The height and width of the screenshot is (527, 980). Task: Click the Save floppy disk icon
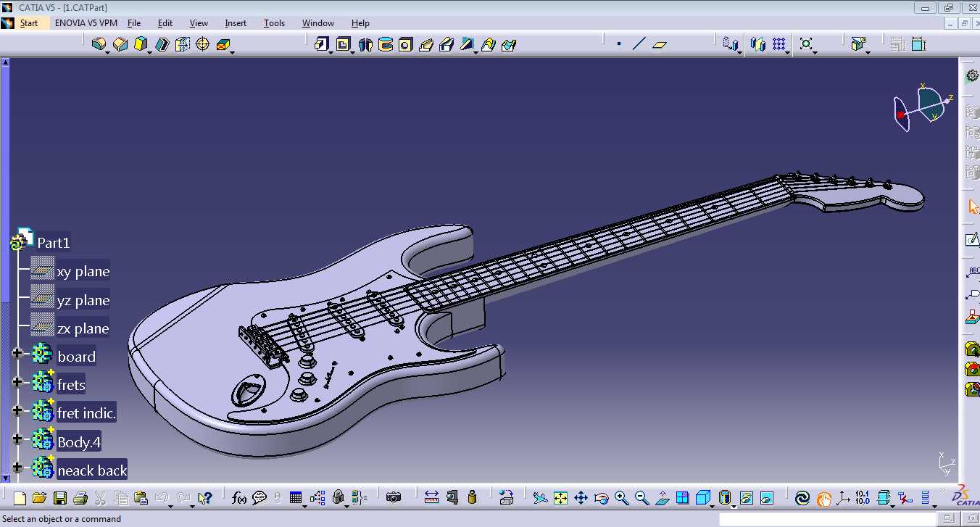point(60,498)
